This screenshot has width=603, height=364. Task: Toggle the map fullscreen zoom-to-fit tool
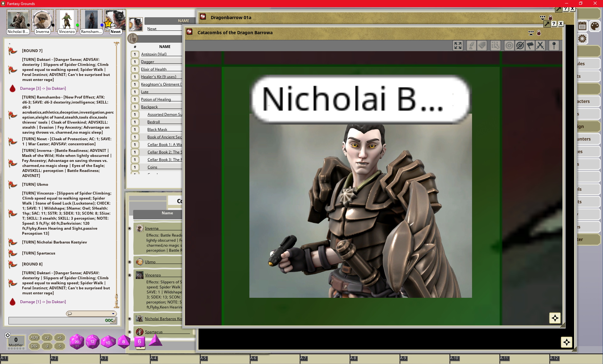click(458, 46)
